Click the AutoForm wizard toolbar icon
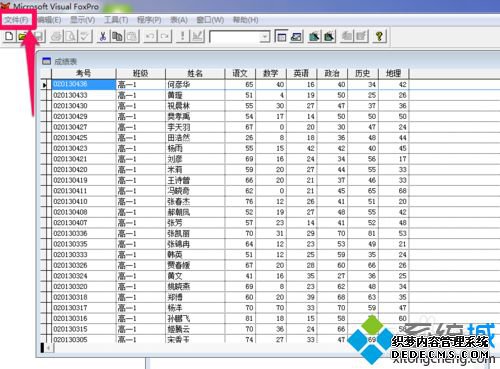 pyautogui.click(x=347, y=36)
